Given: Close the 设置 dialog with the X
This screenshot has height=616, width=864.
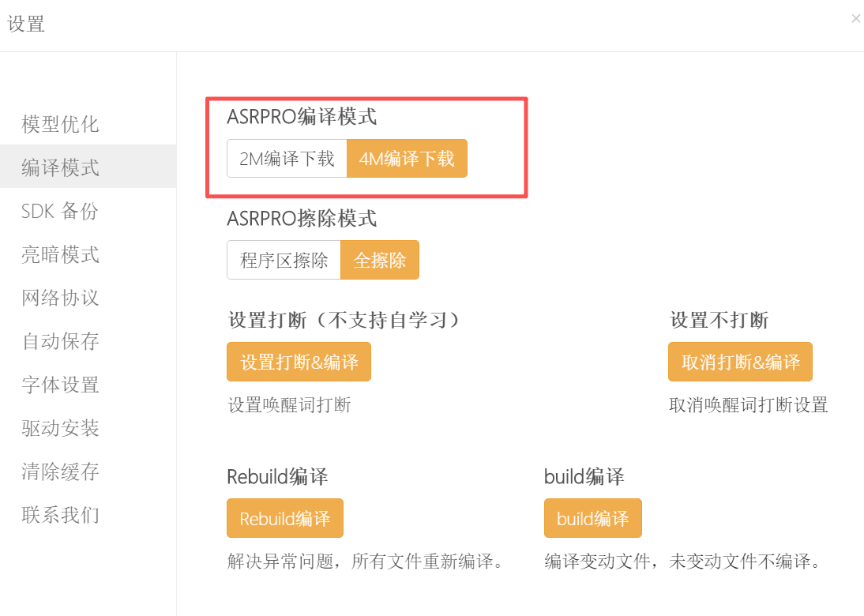Looking at the screenshot, I should [x=856, y=18].
